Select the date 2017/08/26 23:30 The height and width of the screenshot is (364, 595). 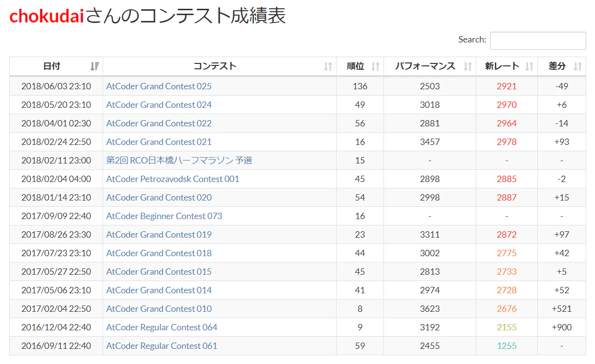click(x=56, y=235)
